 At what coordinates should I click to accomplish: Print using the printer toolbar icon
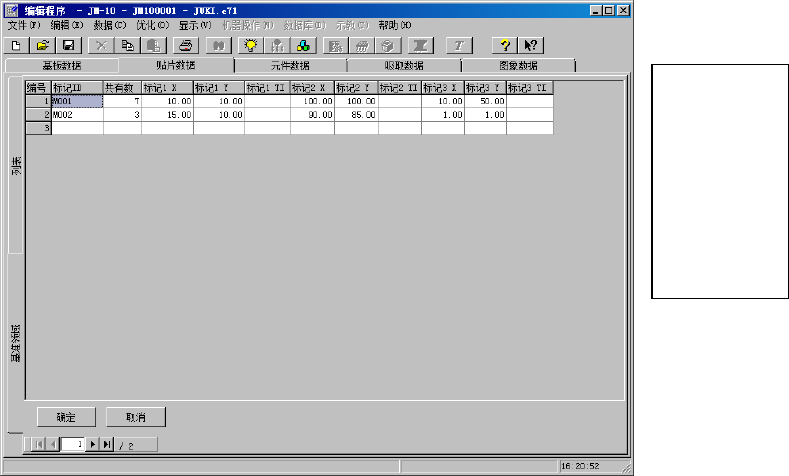(x=186, y=46)
